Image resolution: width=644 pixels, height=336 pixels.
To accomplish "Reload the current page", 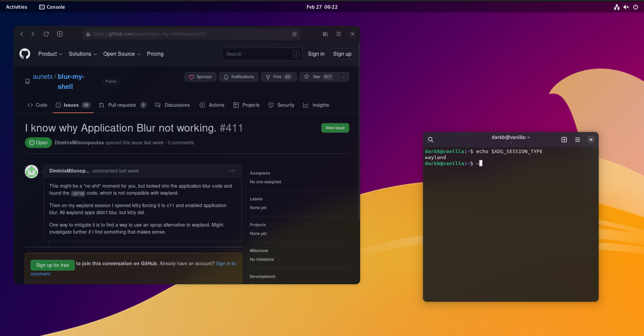I will 46,34.
